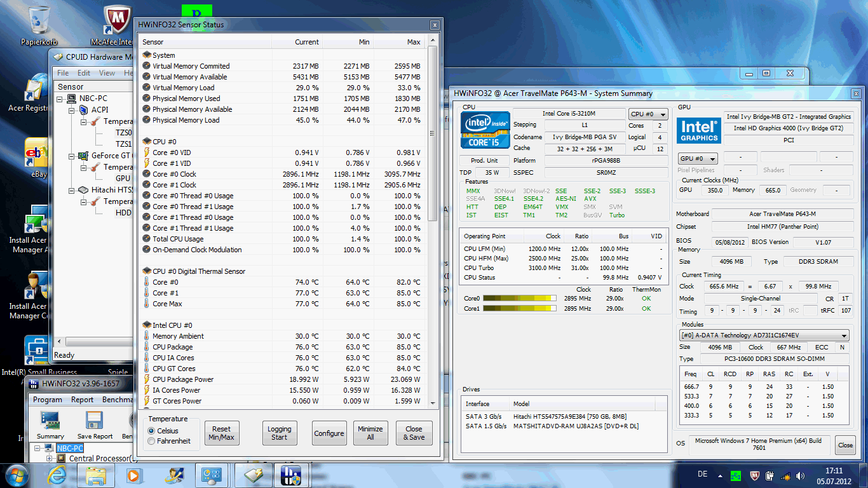Viewport: 868px width, 488px height.
Task: Launch Windows Media Player from taskbar
Action: click(133, 475)
